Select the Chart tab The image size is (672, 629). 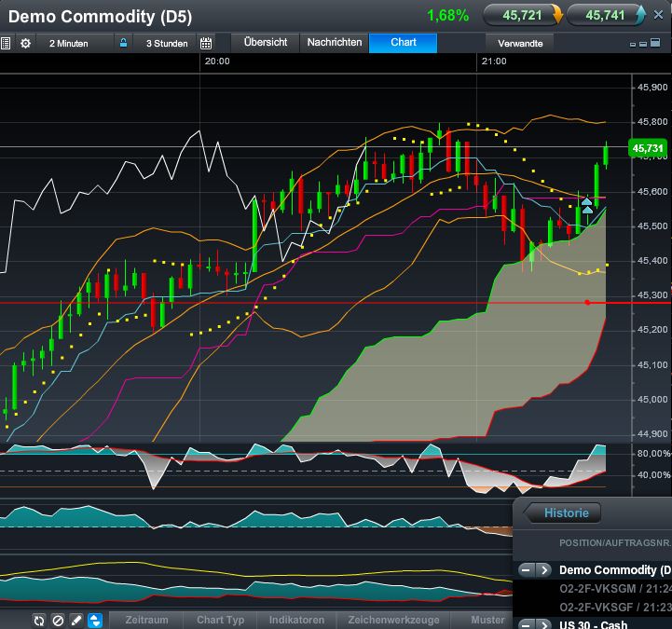404,43
